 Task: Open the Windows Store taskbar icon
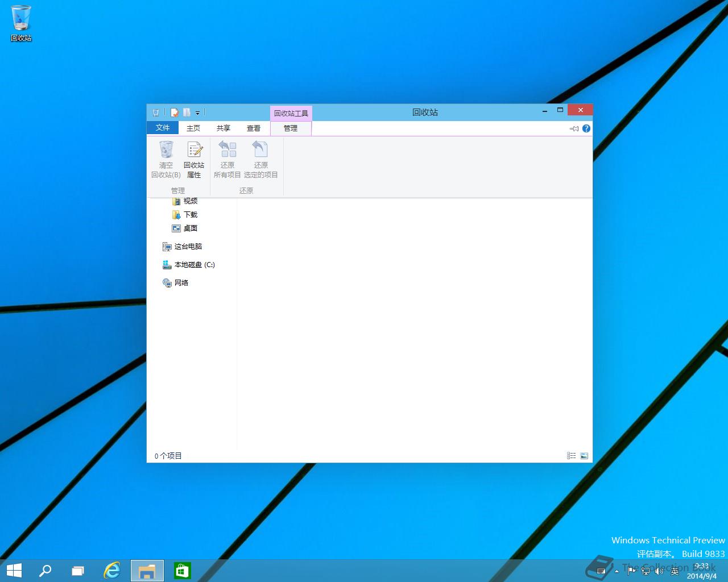pos(182,571)
